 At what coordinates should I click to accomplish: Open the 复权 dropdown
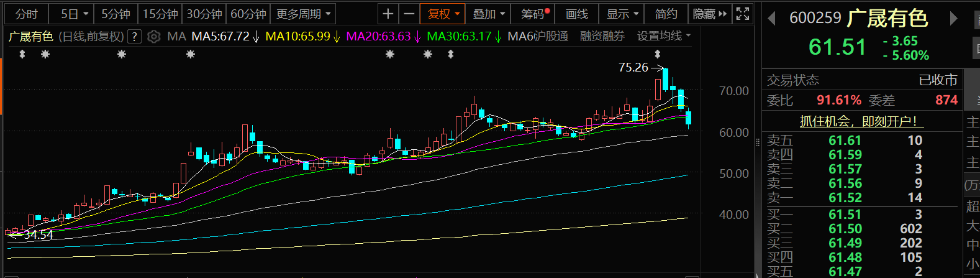coord(443,14)
